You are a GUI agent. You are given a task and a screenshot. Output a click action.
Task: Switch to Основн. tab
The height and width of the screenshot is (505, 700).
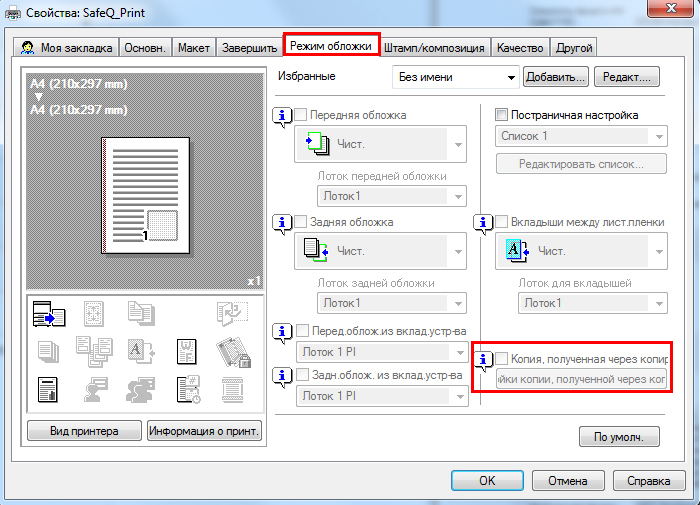[x=145, y=47]
